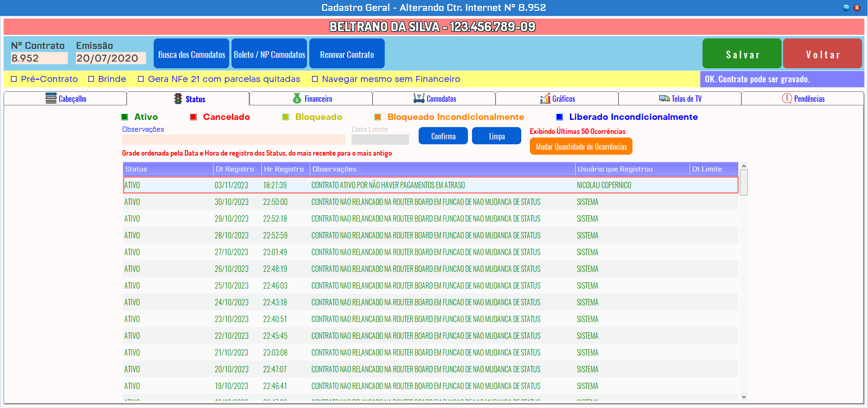Screen dimensions: 868x408
Task: Click the Financeiro money bag icon
Action: [297, 98]
